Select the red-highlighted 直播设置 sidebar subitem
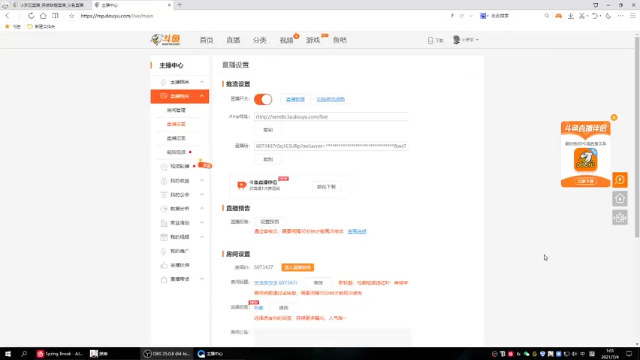Screen dimensions: 640x360 point(176,124)
